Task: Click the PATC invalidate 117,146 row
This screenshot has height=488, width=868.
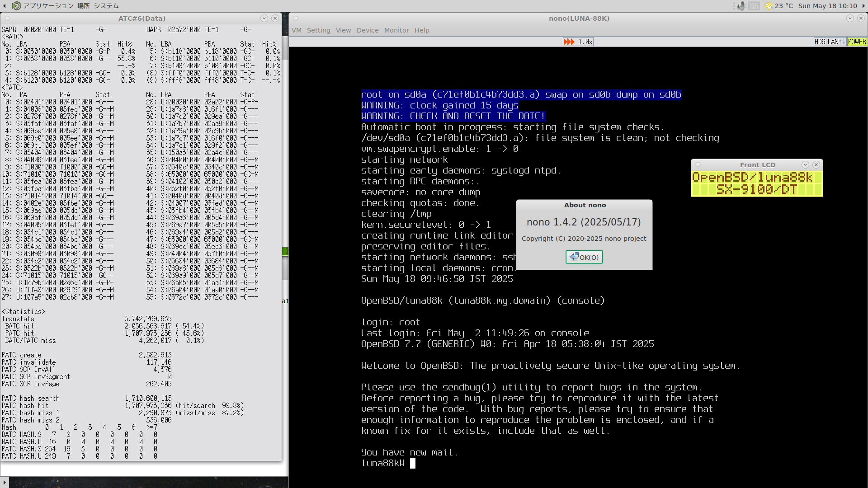Action: 86,362
